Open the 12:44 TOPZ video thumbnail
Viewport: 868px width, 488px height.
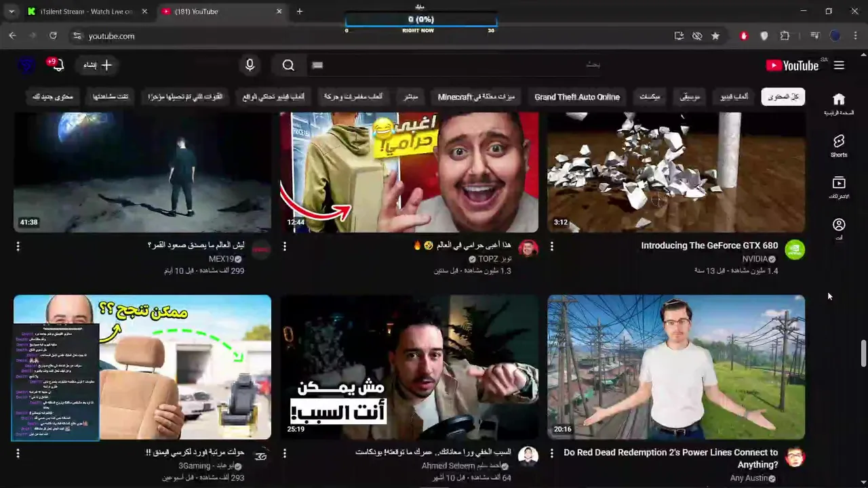coord(410,172)
